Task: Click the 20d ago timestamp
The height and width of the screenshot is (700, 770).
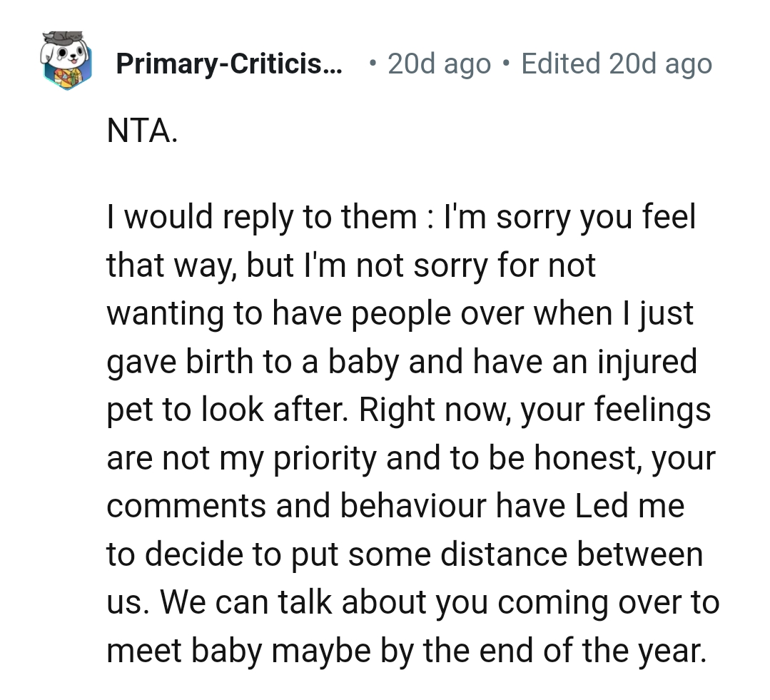Action: click(437, 63)
